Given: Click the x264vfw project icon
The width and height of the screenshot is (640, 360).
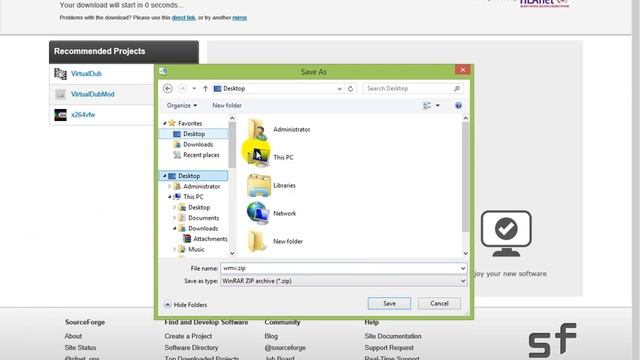Looking at the screenshot, I should 60,115.
